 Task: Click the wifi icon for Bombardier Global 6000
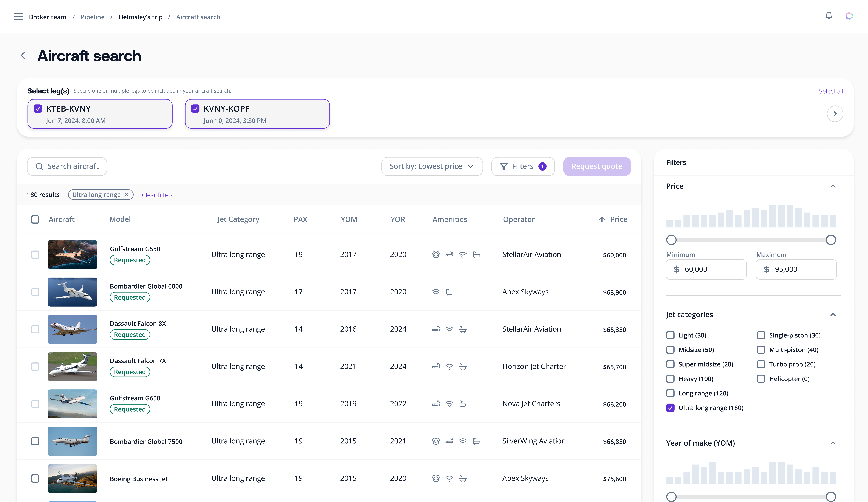(x=436, y=292)
